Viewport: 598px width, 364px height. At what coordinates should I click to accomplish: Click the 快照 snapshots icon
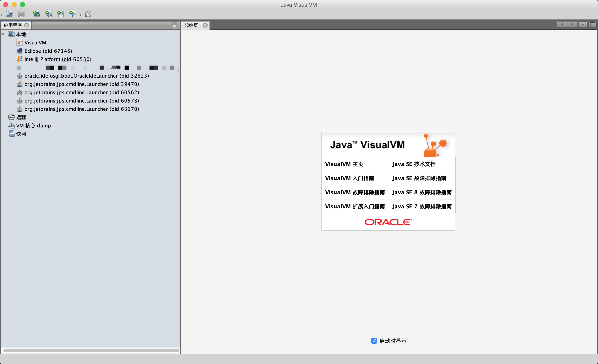coord(11,134)
